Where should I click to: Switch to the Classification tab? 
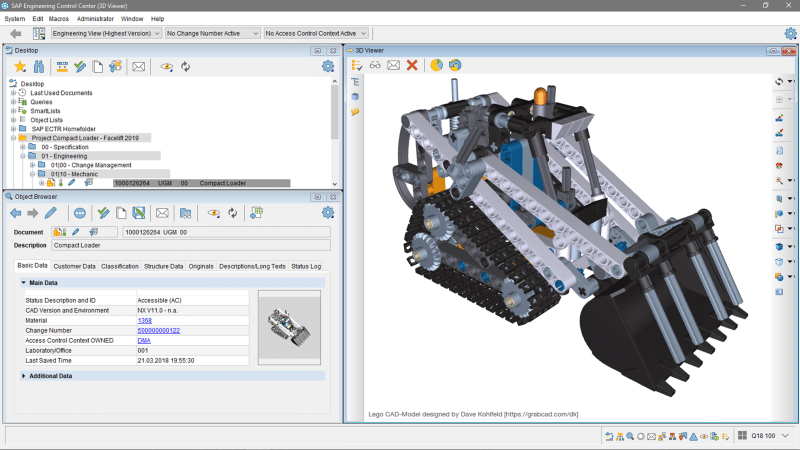pos(120,266)
